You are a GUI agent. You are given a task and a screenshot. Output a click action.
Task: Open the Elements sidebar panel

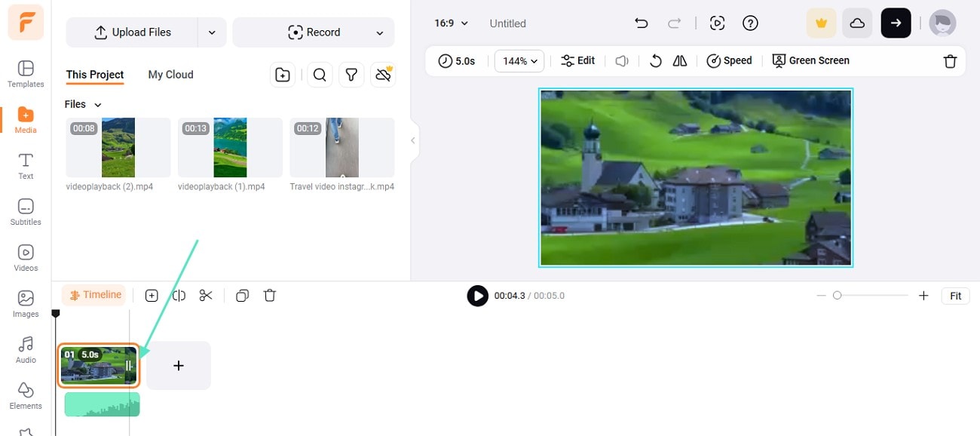click(26, 396)
